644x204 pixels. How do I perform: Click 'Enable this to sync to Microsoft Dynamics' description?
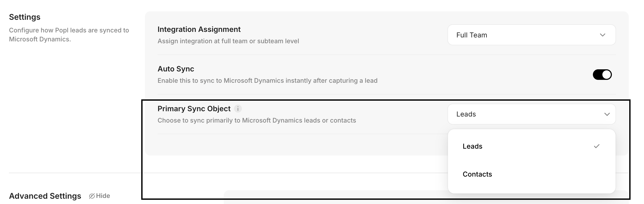tap(267, 81)
